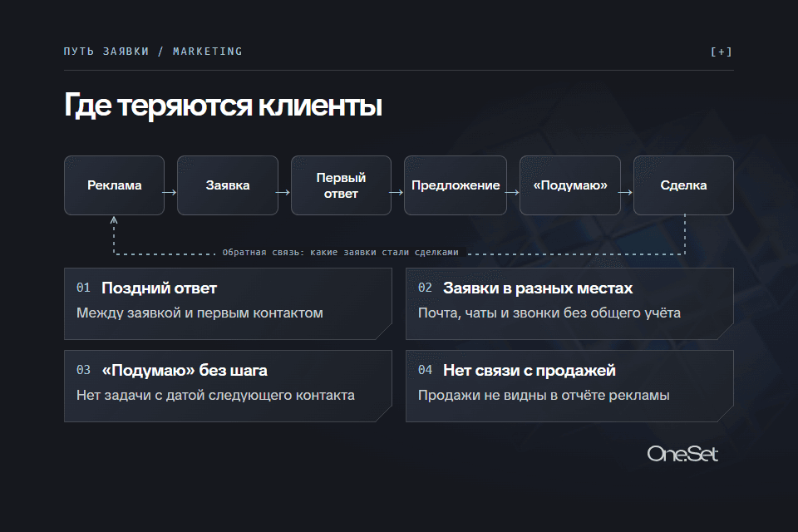The height and width of the screenshot is (532, 798).
Task: Click the dashed feedback arrowhead under Реклама
Action: [114, 220]
